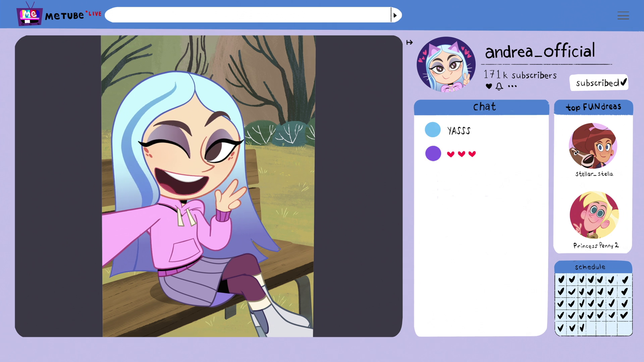Click the three hearts chat message

(462, 154)
